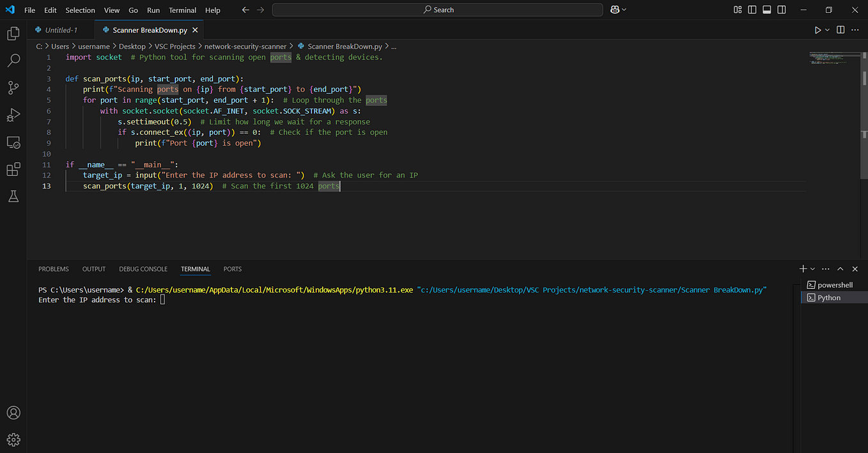The width and height of the screenshot is (868, 453).
Task: Toggle the secondary side bar
Action: pyautogui.click(x=781, y=10)
